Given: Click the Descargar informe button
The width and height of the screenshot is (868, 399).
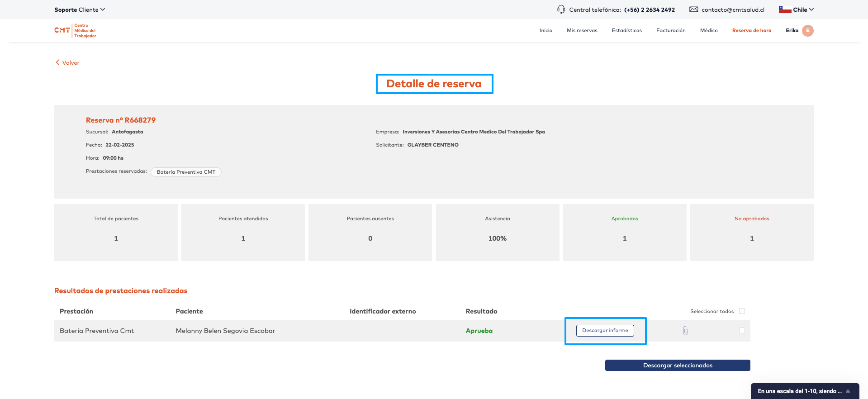Looking at the screenshot, I should click(605, 331).
